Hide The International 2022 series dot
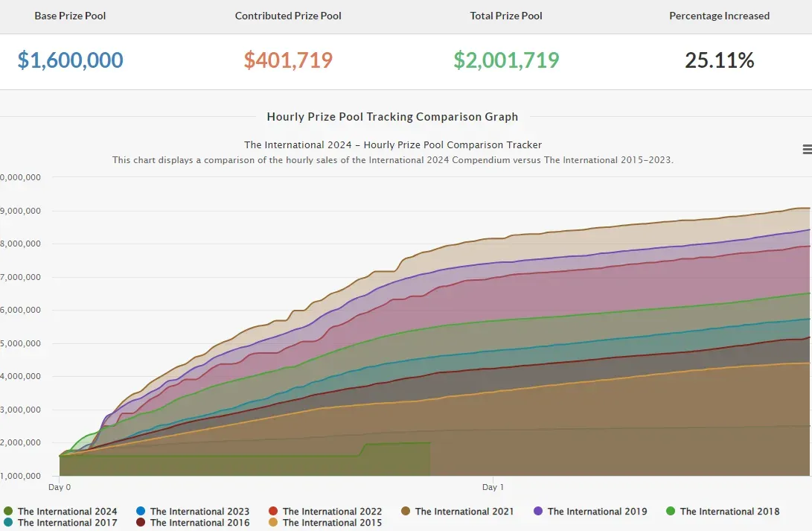 point(273,512)
